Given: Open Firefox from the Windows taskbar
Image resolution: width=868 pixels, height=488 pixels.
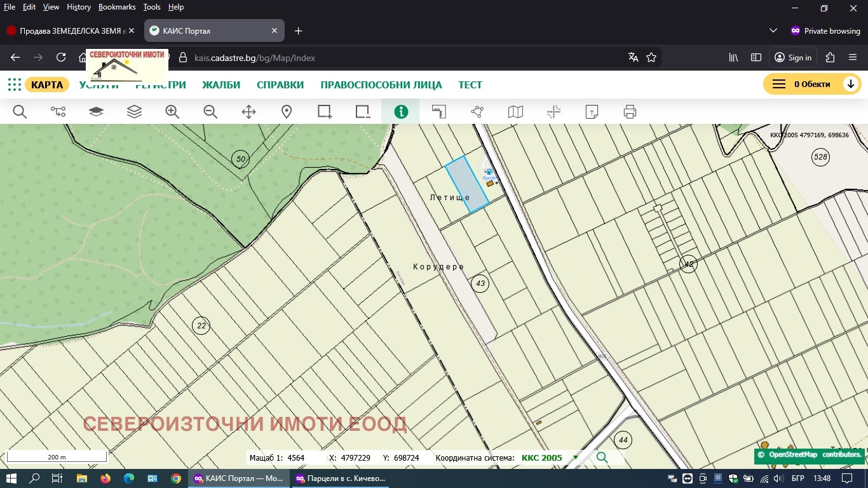Looking at the screenshot, I should [x=105, y=478].
